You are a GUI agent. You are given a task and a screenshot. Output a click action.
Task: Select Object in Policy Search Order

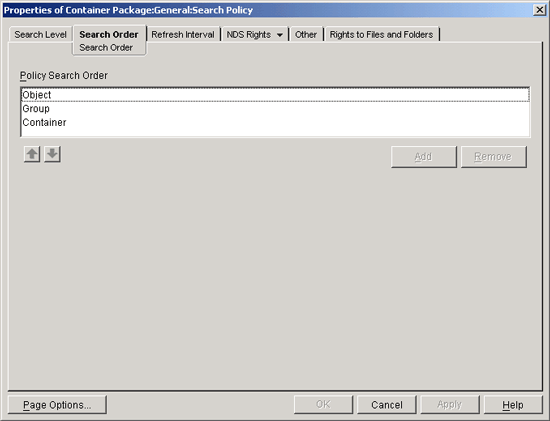[x=275, y=95]
